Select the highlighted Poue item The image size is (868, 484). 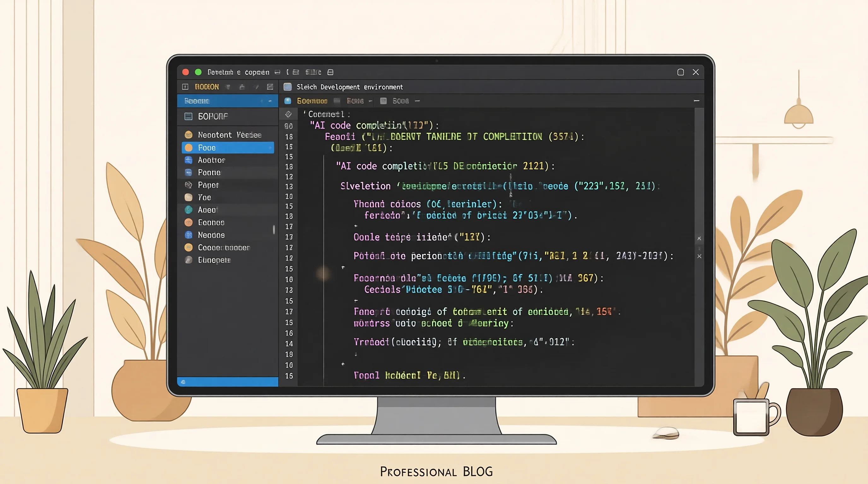pyautogui.click(x=228, y=148)
